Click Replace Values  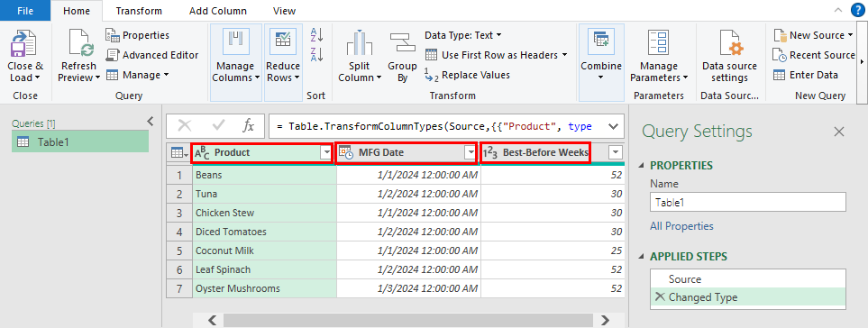tap(467, 75)
